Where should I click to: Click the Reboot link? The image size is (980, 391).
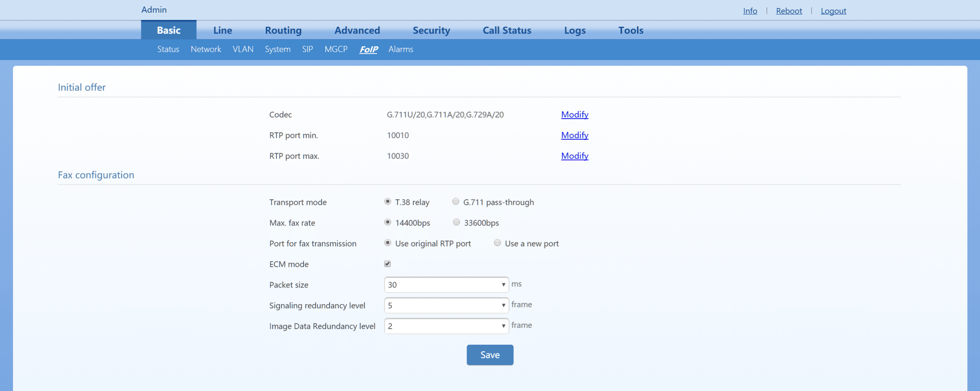[x=789, y=11]
